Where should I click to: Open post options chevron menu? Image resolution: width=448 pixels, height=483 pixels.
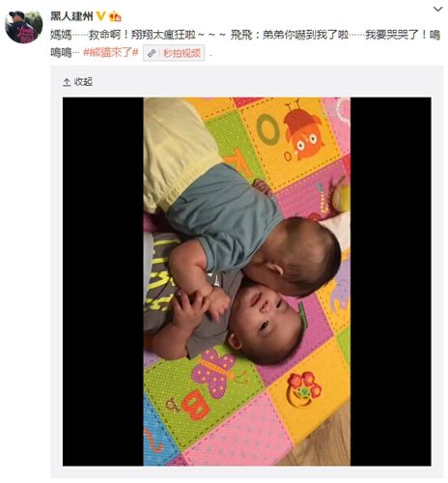[x=437, y=9]
